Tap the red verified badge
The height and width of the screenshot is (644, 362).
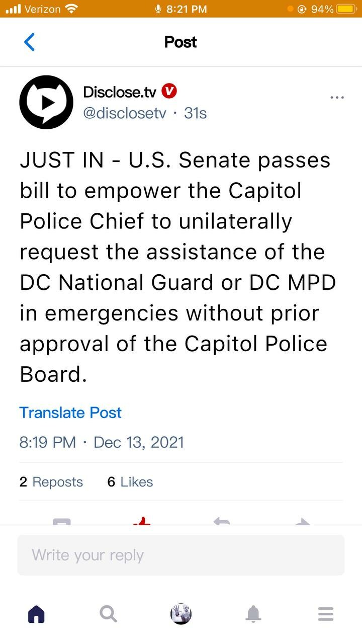[x=170, y=92]
